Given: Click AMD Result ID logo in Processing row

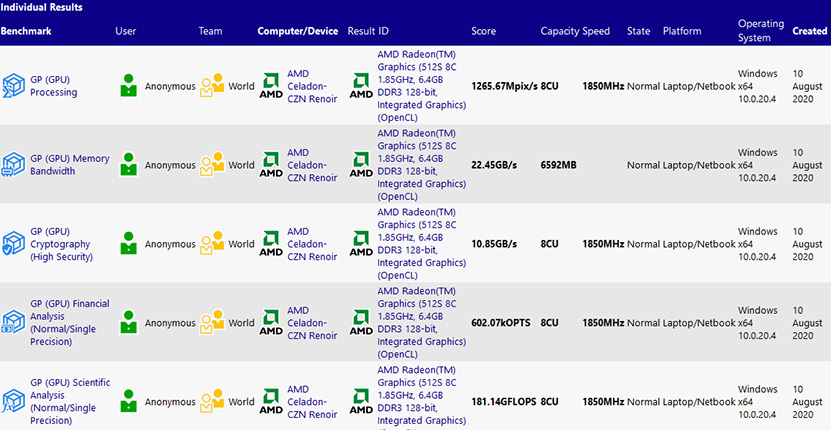Looking at the screenshot, I should click(361, 86).
